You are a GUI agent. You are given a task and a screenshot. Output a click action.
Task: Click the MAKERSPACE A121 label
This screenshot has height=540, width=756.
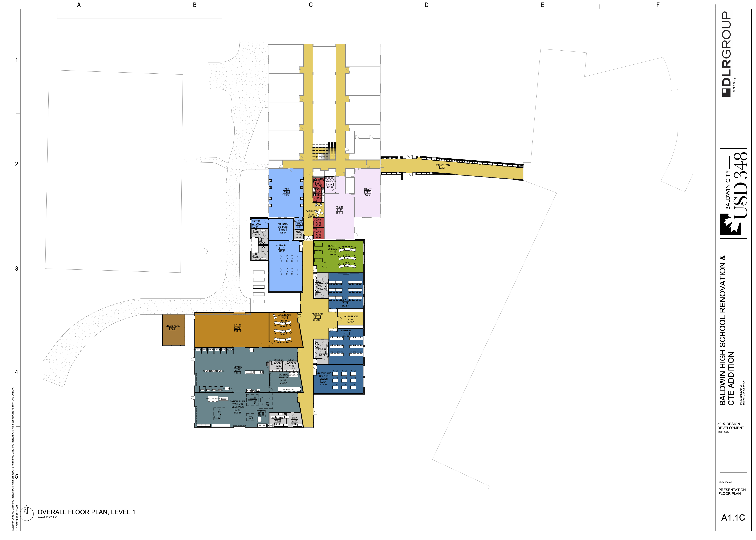pyautogui.click(x=350, y=319)
